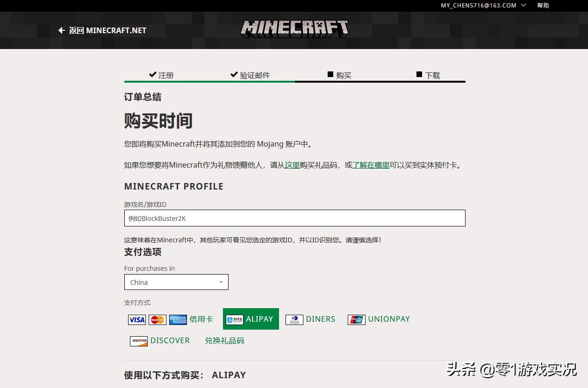Choose ALIPAY as the payment option
The height and width of the screenshot is (388, 588).
(251, 319)
